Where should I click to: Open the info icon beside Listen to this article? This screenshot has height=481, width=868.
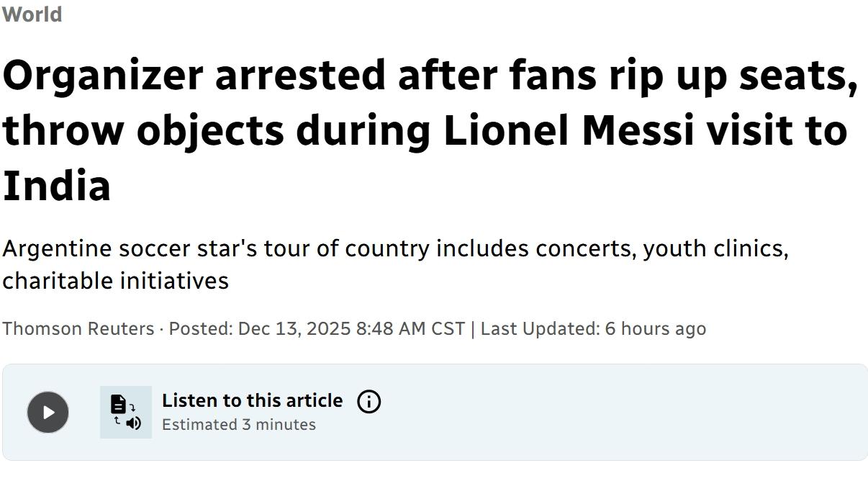pos(369,402)
